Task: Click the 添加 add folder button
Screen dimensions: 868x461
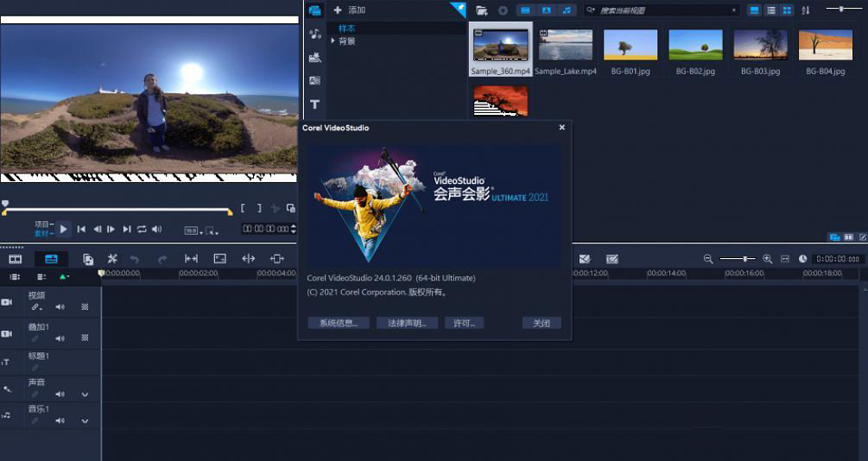Action: tap(349, 10)
